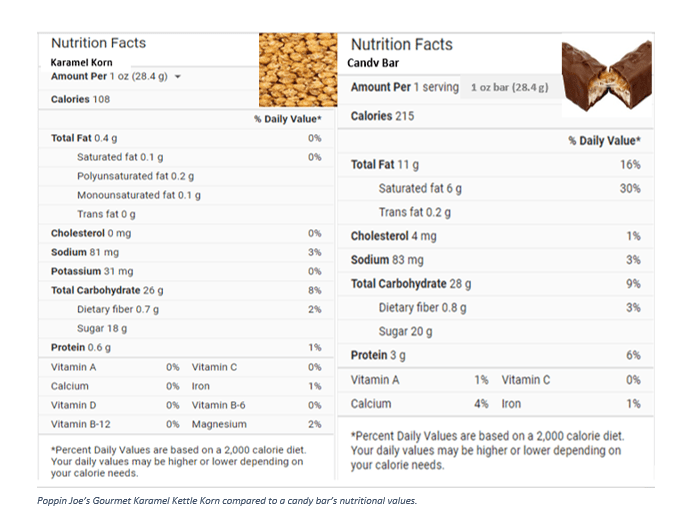The image size is (688, 509).
Task: Click the candy bar photo
Action: click(606, 73)
